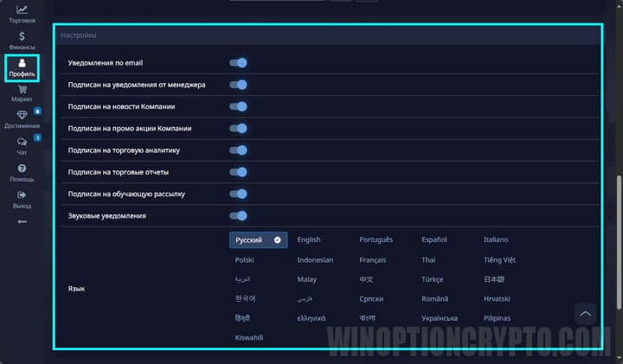The height and width of the screenshot is (364, 623).
Task: Select Español language
Action: tap(434, 239)
